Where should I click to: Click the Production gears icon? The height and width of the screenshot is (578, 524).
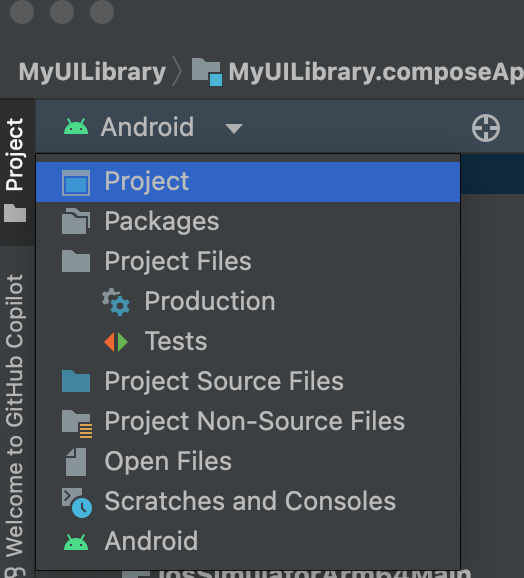[x=116, y=302]
